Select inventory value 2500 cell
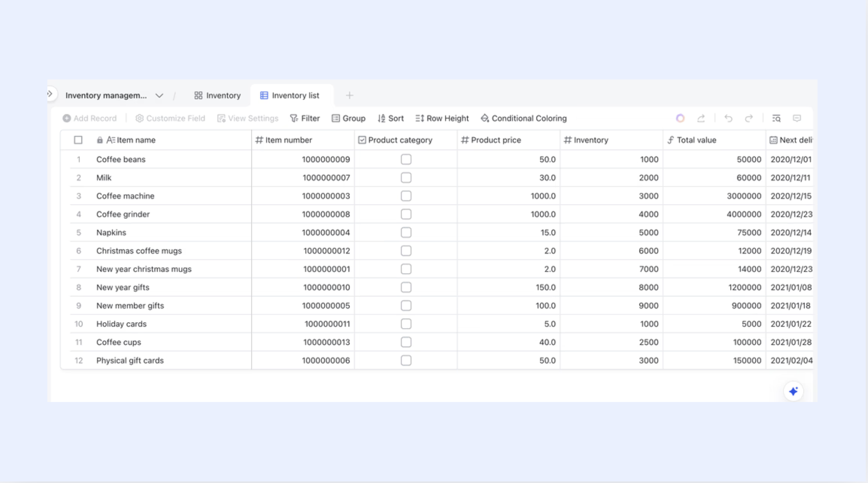868x483 pixels. point(611,342)
